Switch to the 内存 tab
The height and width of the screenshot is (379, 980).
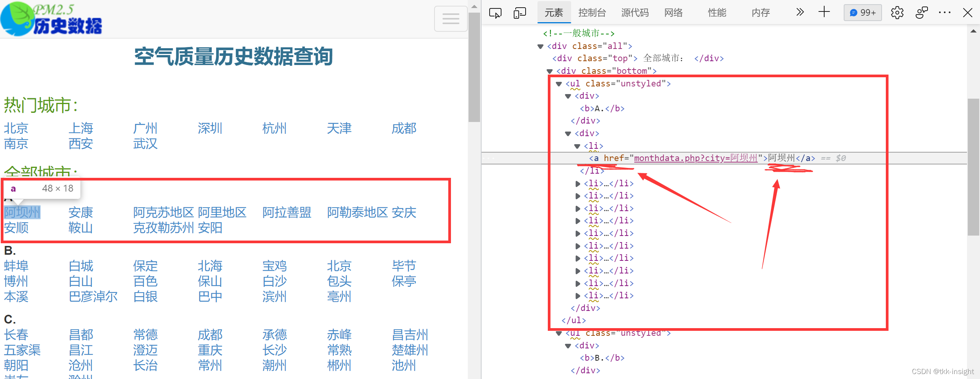point(761,13)
